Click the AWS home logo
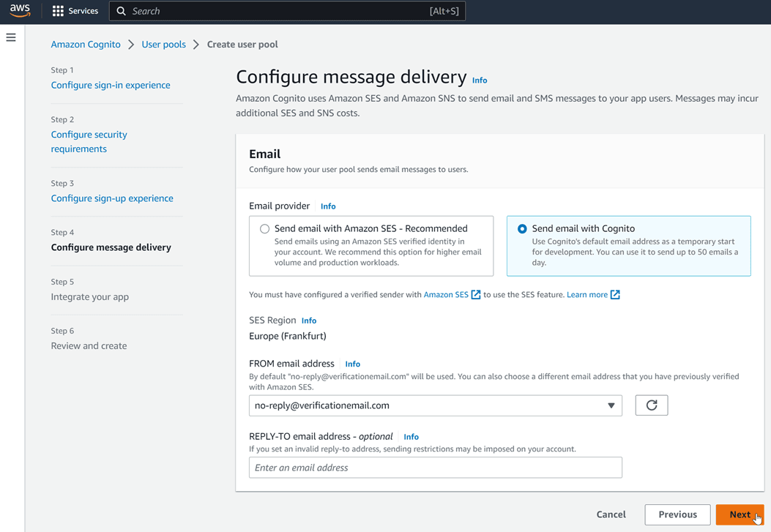This screenshot has height=532, width=771. click(x=19, y=10)
